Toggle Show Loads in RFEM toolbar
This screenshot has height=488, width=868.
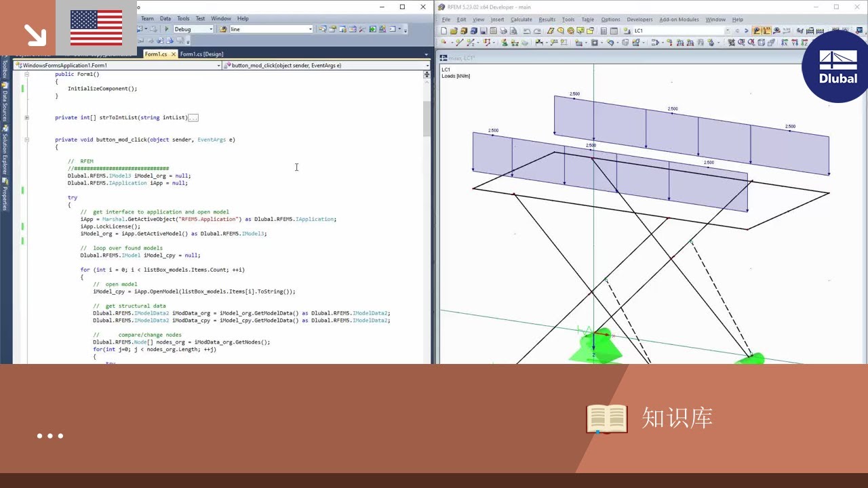pos(757,30)
